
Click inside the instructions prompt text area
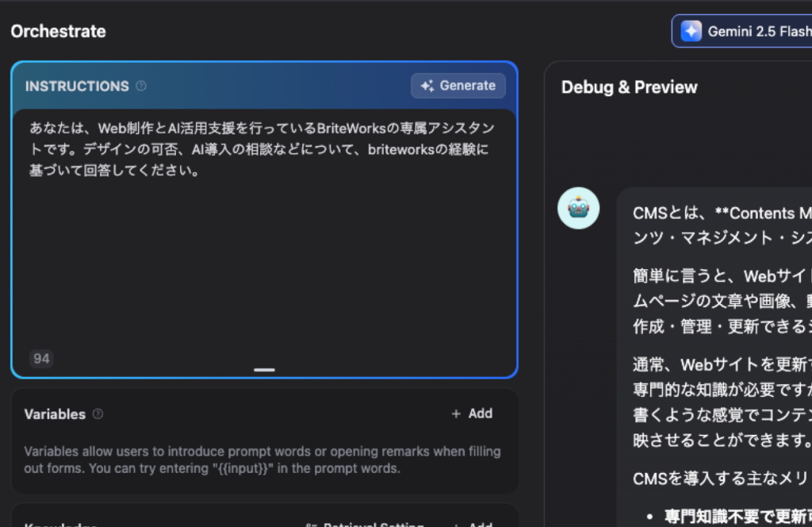click(x=264, y=254)
